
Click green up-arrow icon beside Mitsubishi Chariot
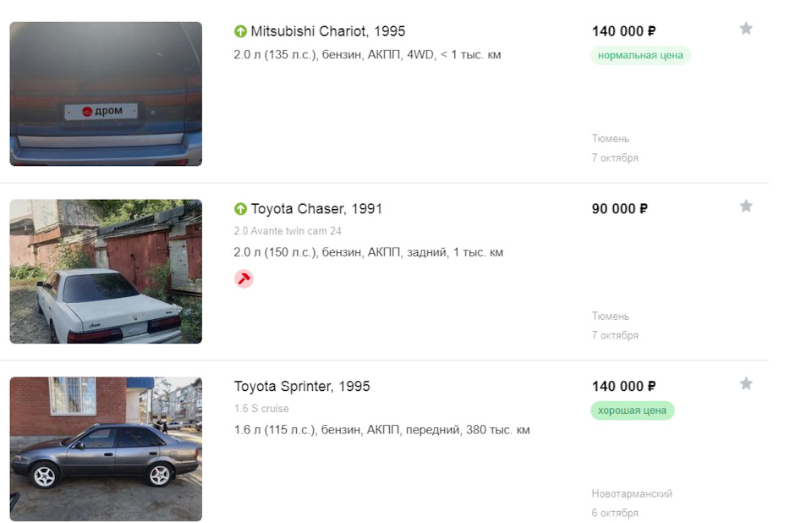tap(240, 31)
